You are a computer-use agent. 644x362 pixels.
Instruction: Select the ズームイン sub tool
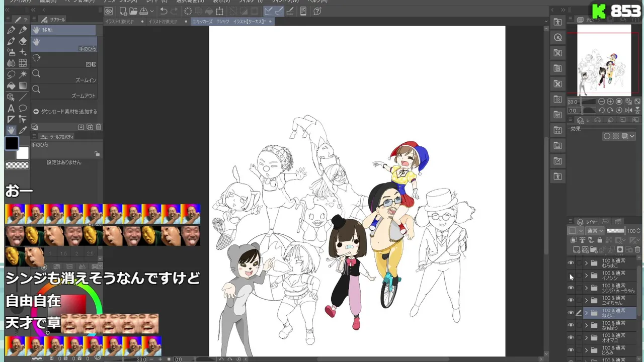click(x=64, y=76)
